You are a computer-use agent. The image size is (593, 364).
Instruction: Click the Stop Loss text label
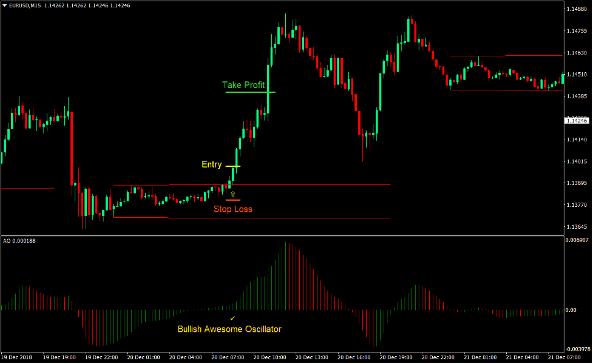(233, 209)
